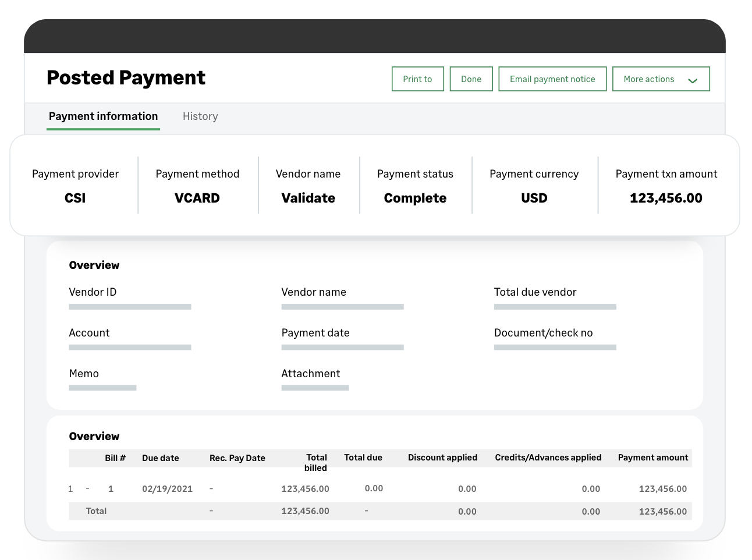This screenshot has width=752, height=560.
Task: Select the Memo field
Action: point(102,388)
